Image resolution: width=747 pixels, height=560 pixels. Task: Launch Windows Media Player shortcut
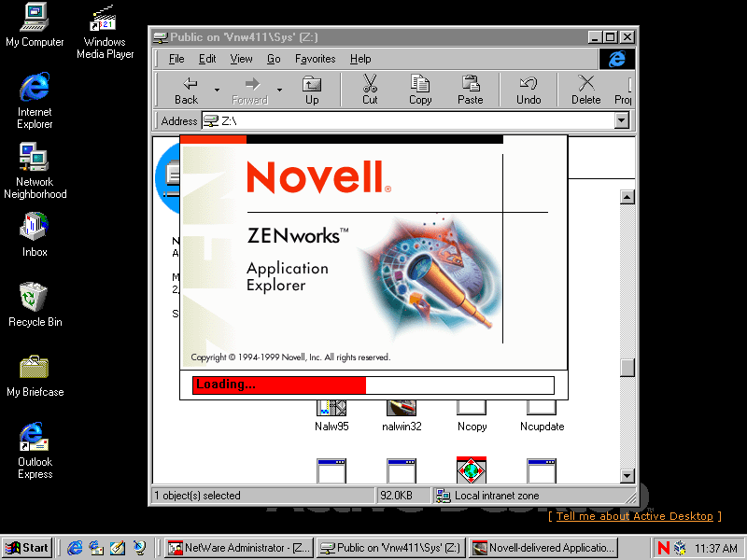point(105,32)
